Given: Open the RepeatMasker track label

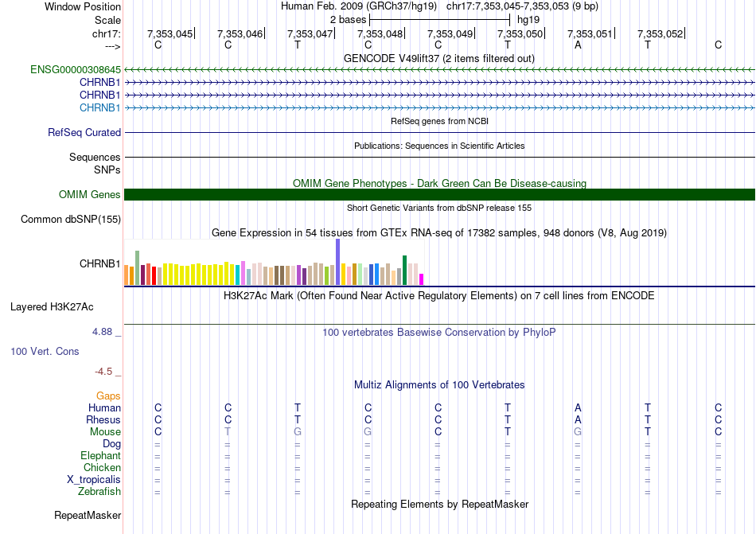Looking at the screenshot, I should (88, 516).
